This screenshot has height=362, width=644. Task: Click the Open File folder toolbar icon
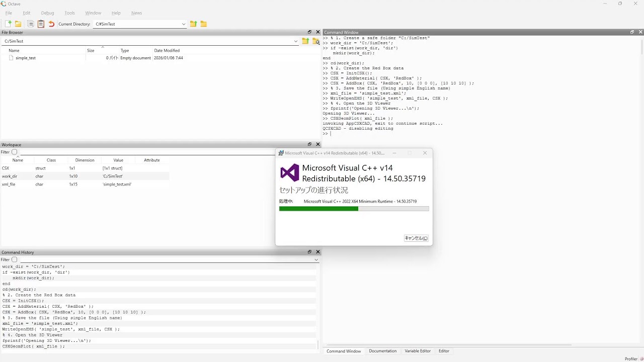[18, 24]
